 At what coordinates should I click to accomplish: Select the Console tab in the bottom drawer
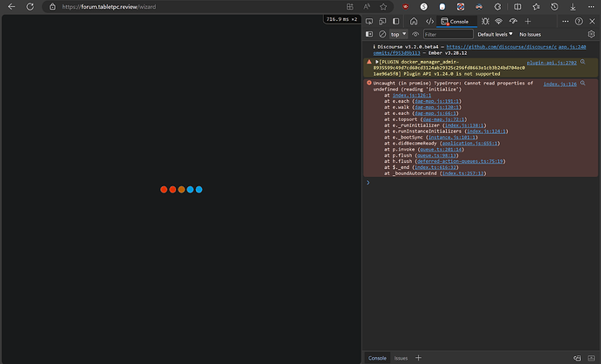377,358
